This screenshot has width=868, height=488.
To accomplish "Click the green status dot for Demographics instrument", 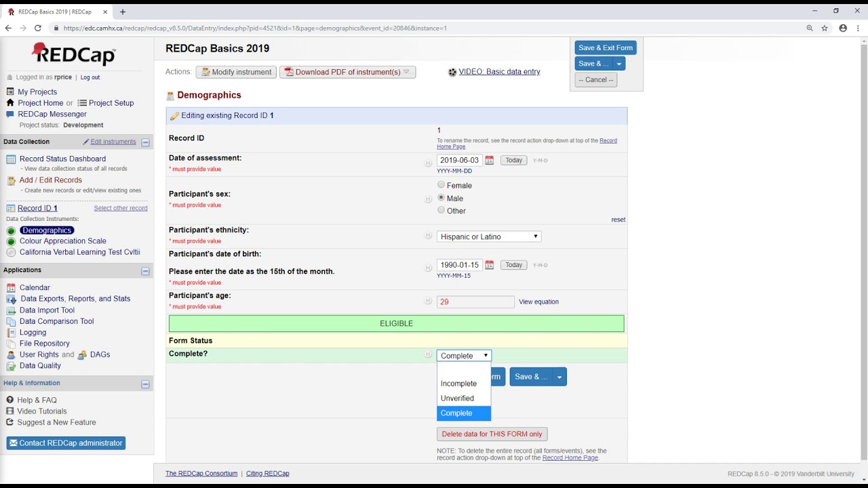I will (x=11, y=230).
